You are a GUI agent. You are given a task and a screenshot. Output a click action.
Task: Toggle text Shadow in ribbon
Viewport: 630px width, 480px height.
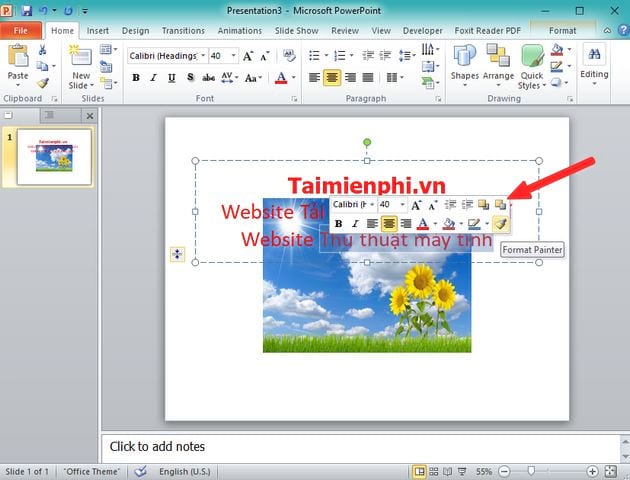coord(190,77)
